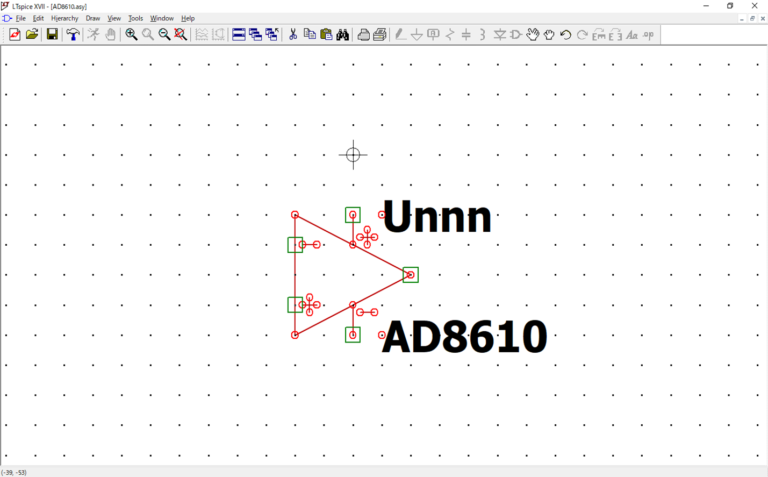
Task: Click the Undo arrow icon
Action: pos(565,34)
